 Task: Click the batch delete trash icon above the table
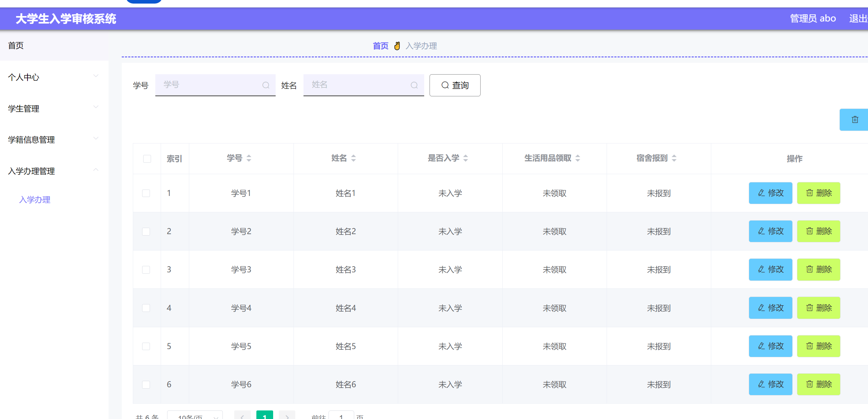click(855, 120)
